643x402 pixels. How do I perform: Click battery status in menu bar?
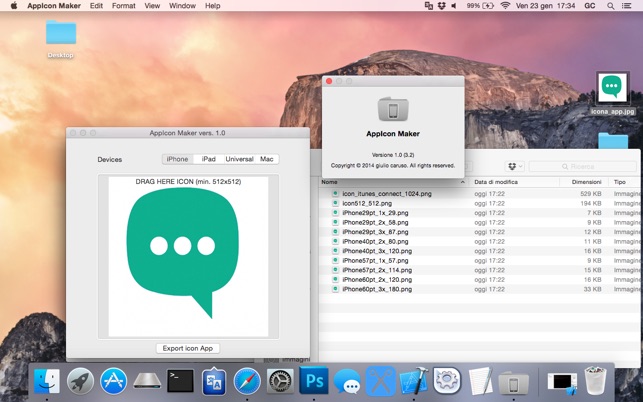(480, 6)
